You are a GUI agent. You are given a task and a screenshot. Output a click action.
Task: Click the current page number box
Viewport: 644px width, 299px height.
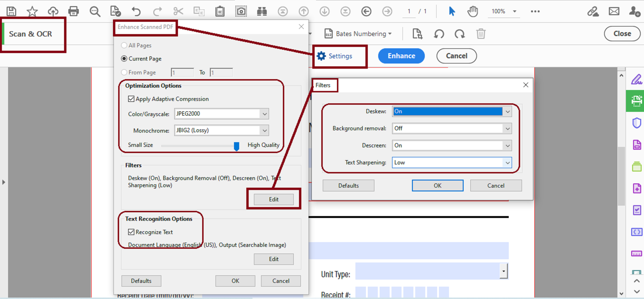(409, 11)
